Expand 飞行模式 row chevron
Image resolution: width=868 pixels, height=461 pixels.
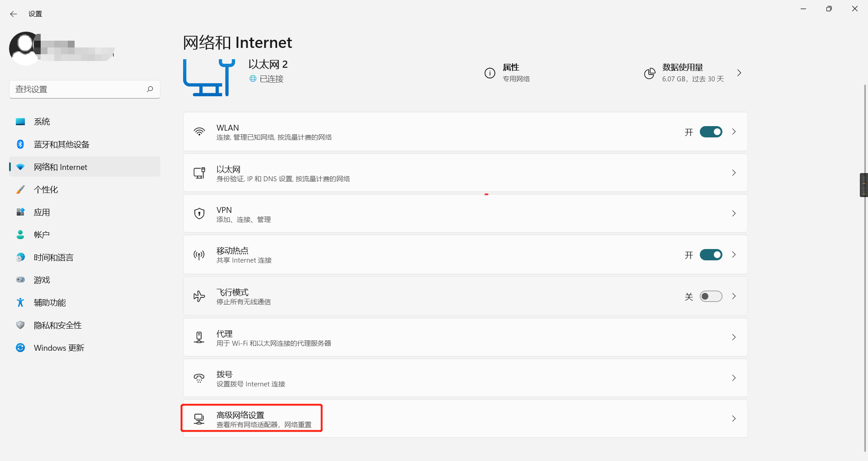734,296
